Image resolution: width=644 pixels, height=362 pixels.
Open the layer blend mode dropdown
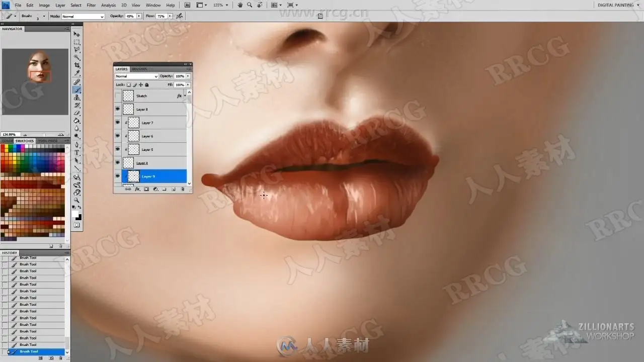[x=137, y=76]
